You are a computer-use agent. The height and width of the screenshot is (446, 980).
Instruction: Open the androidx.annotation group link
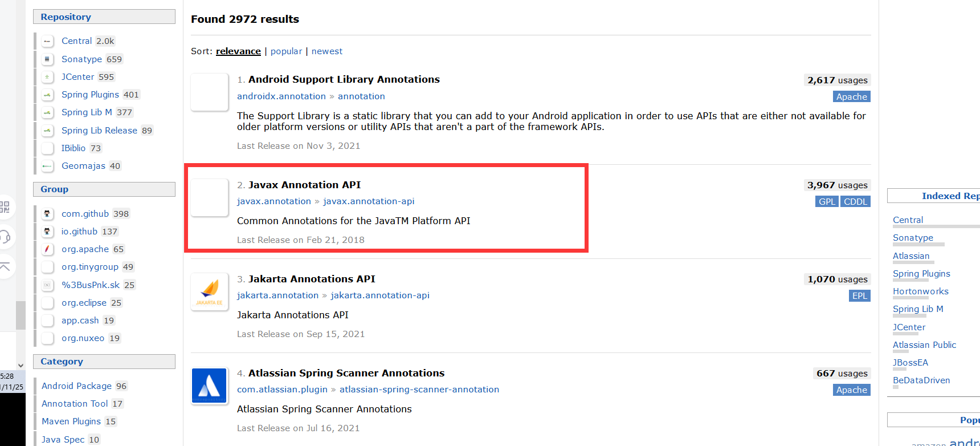(281, 96)
